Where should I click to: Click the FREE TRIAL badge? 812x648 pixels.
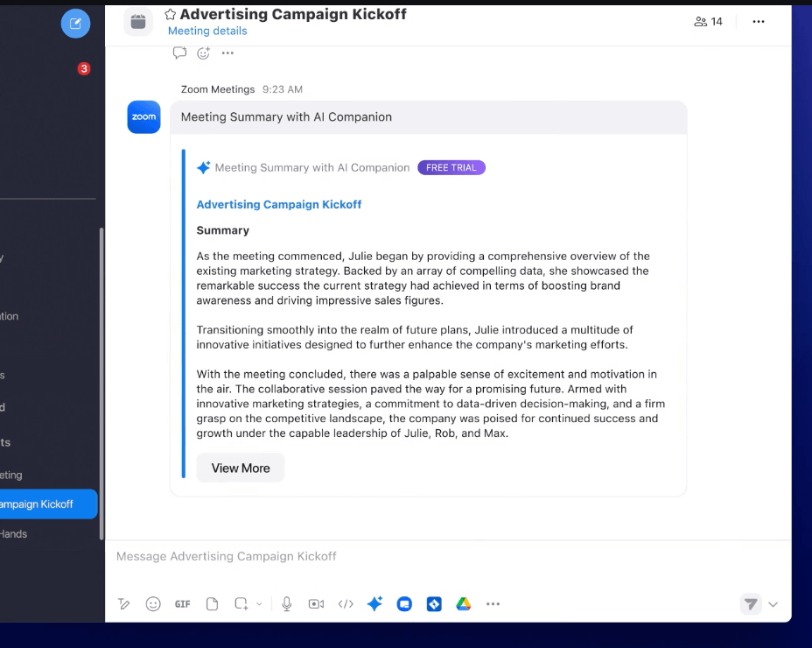point(451,167)
